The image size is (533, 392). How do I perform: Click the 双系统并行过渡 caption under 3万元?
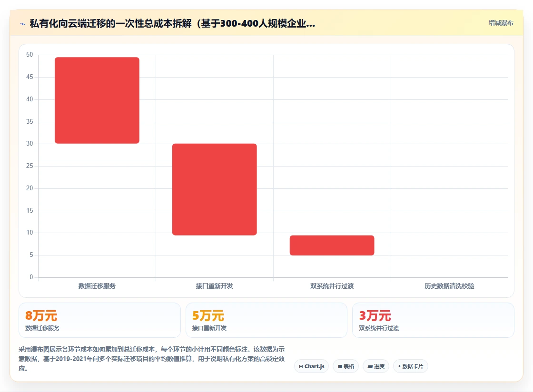379,328
